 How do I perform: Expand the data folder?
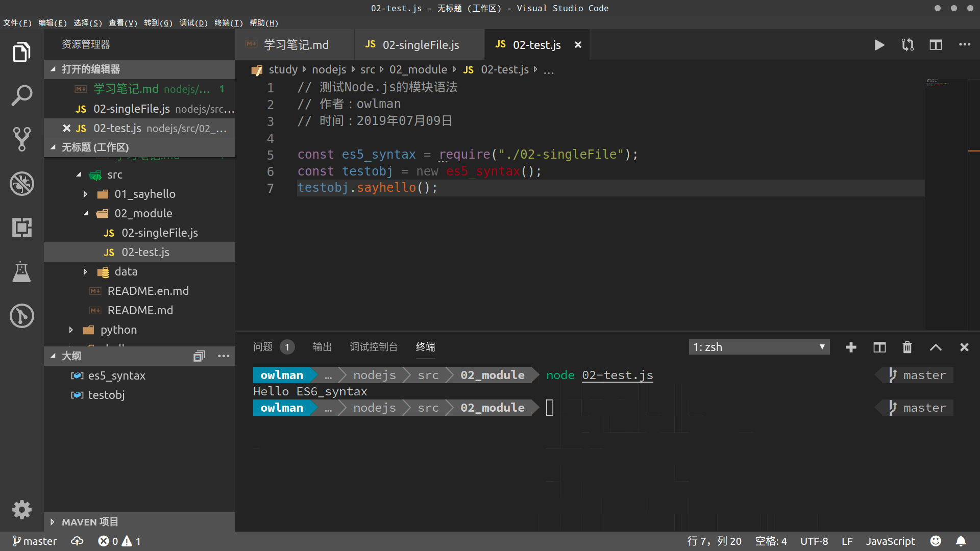click(x=86, y=272)
